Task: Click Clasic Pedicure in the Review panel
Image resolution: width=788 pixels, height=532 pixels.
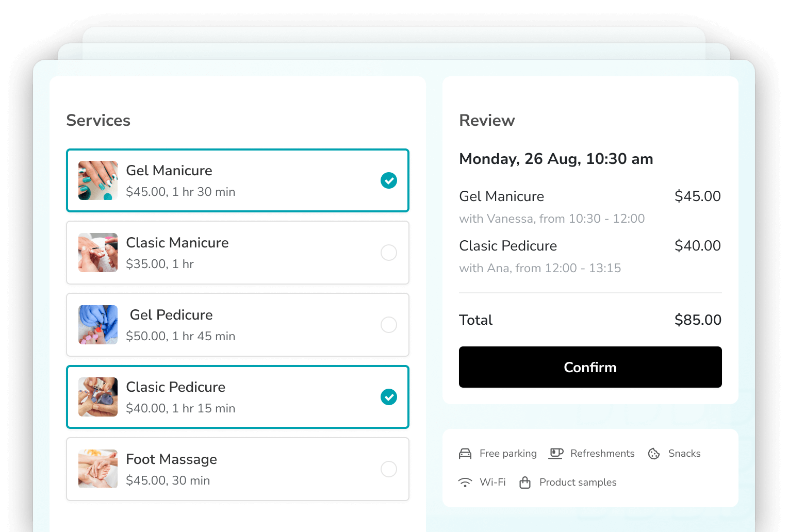Action: coord(508,246)
